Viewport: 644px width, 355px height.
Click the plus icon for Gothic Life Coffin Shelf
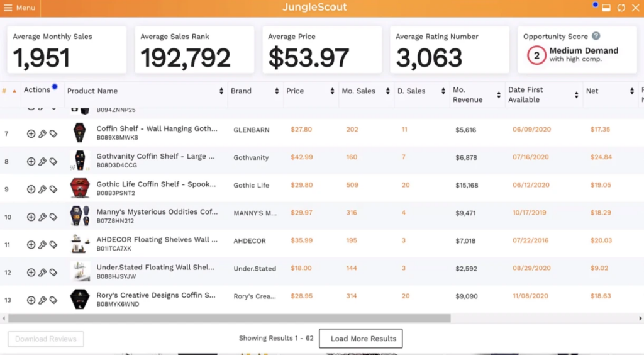31,189
